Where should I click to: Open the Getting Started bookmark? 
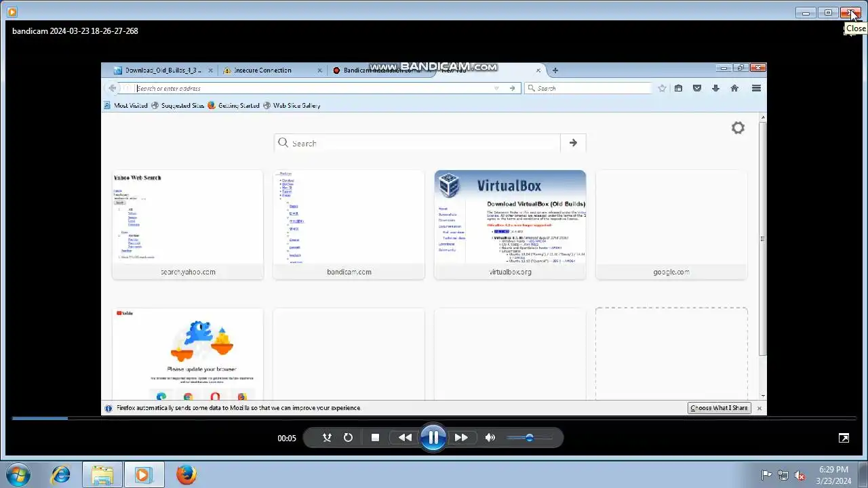(x=234, y=106)
